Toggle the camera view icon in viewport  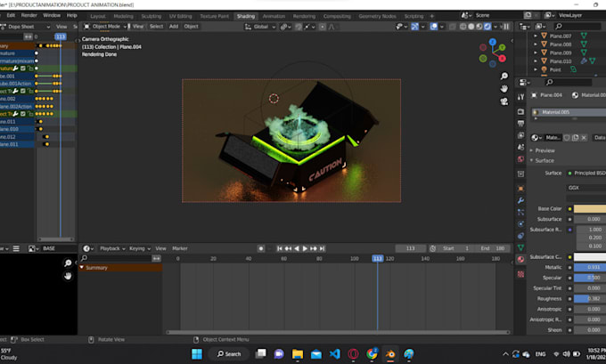(x=504, y=101)
